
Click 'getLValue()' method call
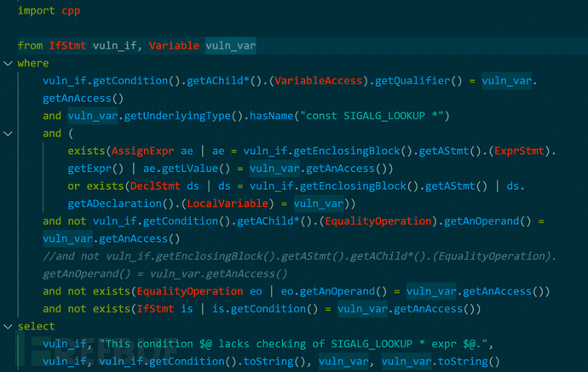tap(196, 169)
